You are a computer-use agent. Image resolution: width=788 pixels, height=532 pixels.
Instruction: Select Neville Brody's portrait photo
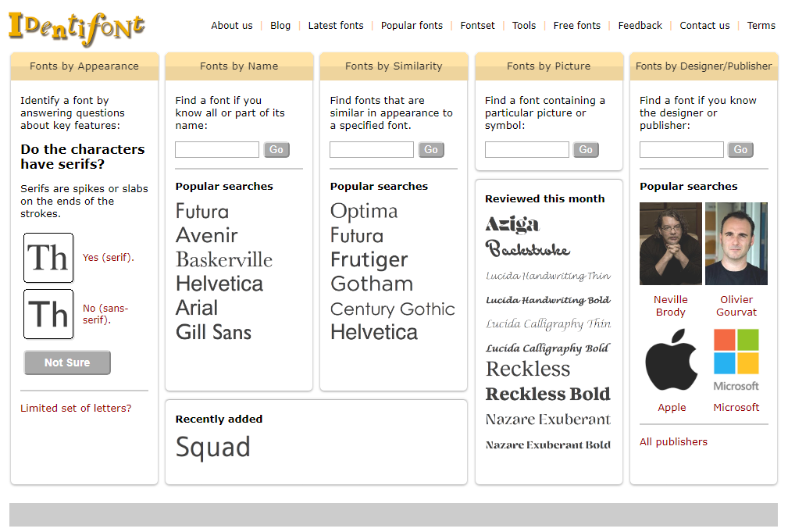671,244
